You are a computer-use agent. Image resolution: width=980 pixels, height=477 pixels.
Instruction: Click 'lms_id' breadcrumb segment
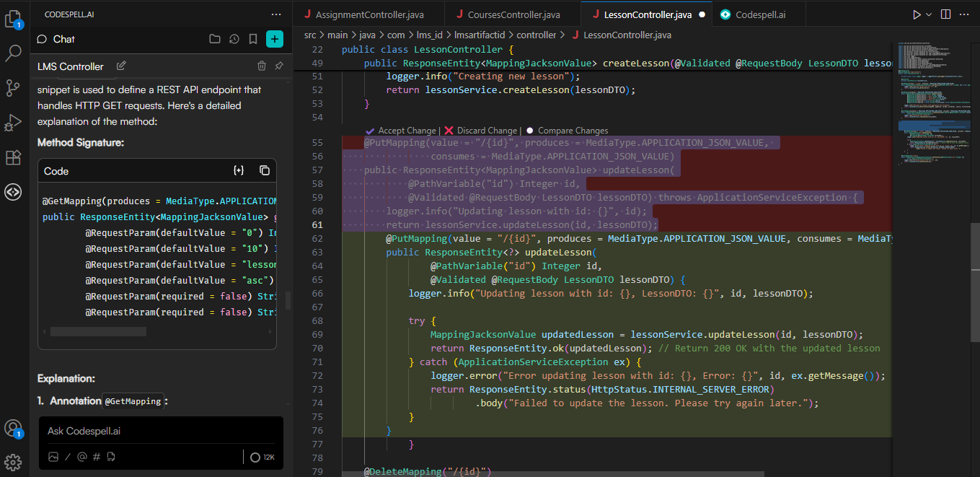pos(429,35)
